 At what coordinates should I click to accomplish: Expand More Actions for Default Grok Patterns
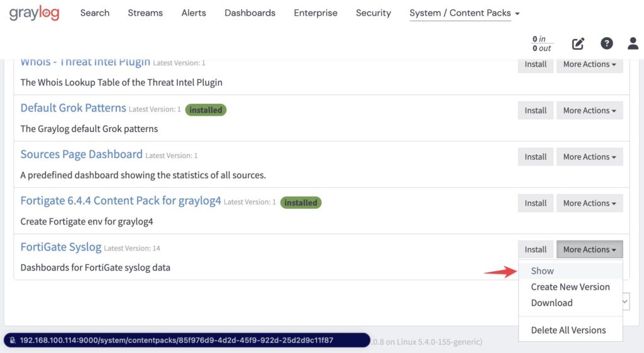[x=590, y=111]
